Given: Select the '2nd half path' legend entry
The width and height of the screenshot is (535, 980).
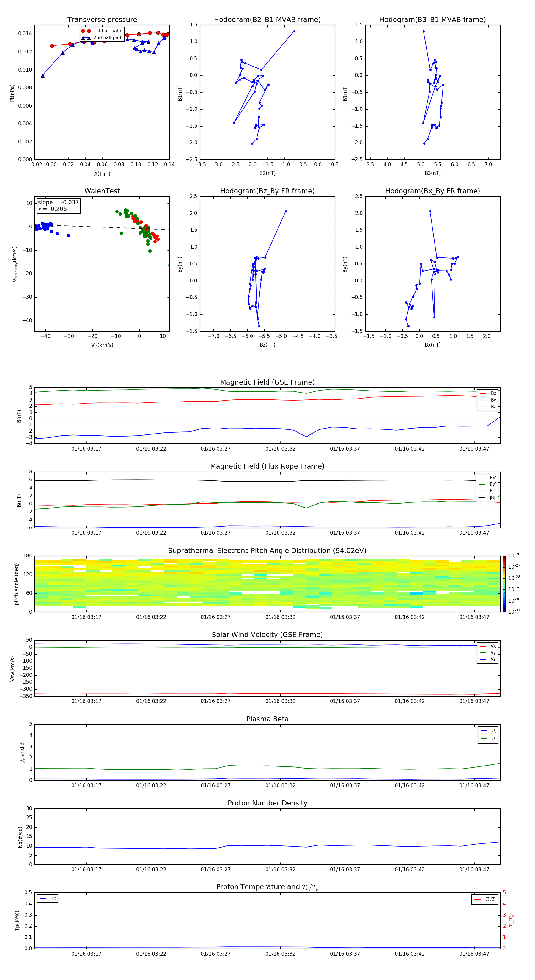Looking at the screenshot, I should 102,38.
